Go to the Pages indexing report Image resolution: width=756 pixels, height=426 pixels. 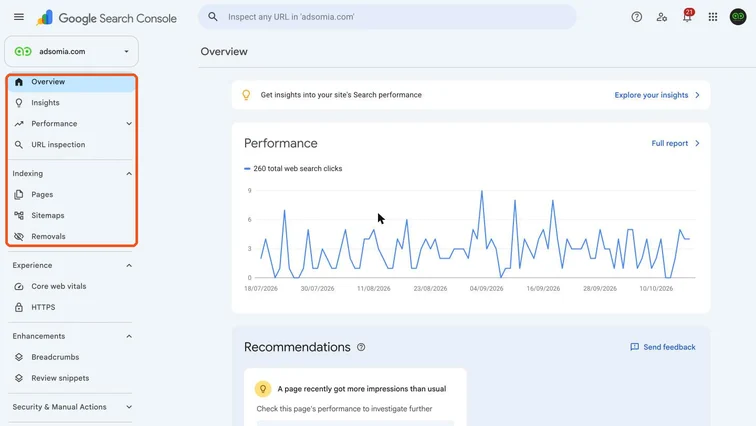(x=71, y=195)
